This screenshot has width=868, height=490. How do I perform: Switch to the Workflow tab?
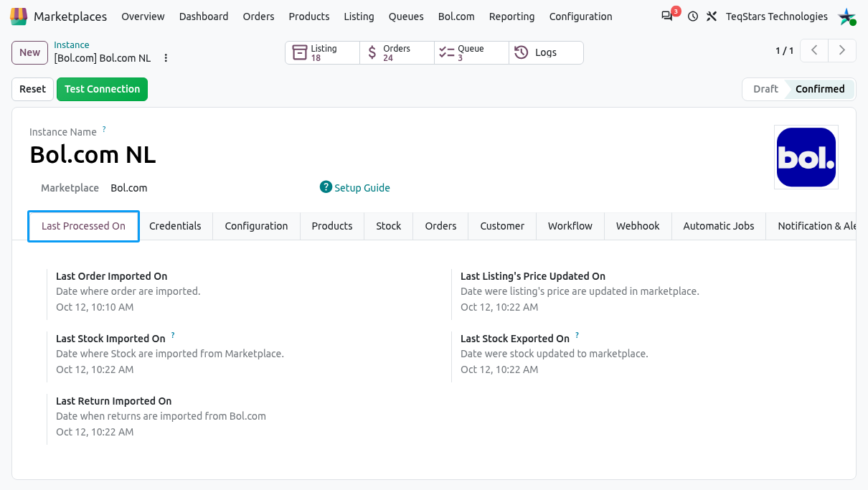(570, 226)
